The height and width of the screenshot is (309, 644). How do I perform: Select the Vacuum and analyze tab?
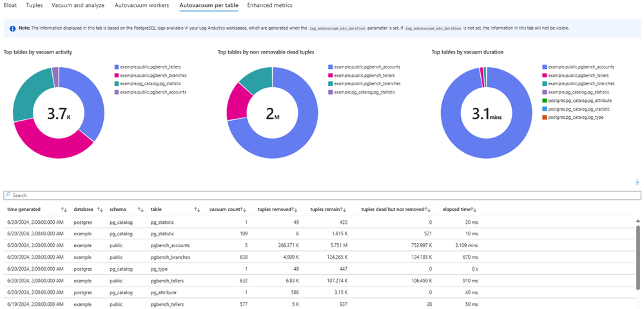(78, 5)
